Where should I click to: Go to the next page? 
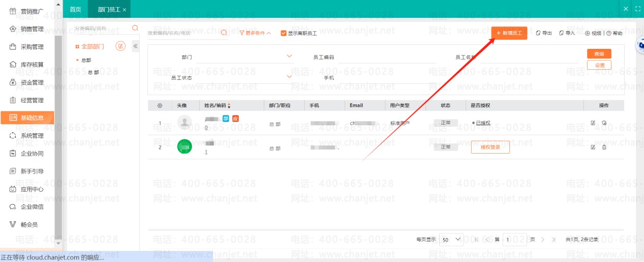click(x=542, y=239)
